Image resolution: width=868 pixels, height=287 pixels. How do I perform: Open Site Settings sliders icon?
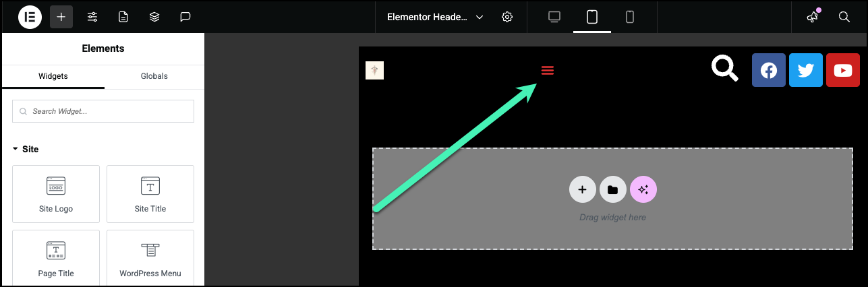(92, 17)
